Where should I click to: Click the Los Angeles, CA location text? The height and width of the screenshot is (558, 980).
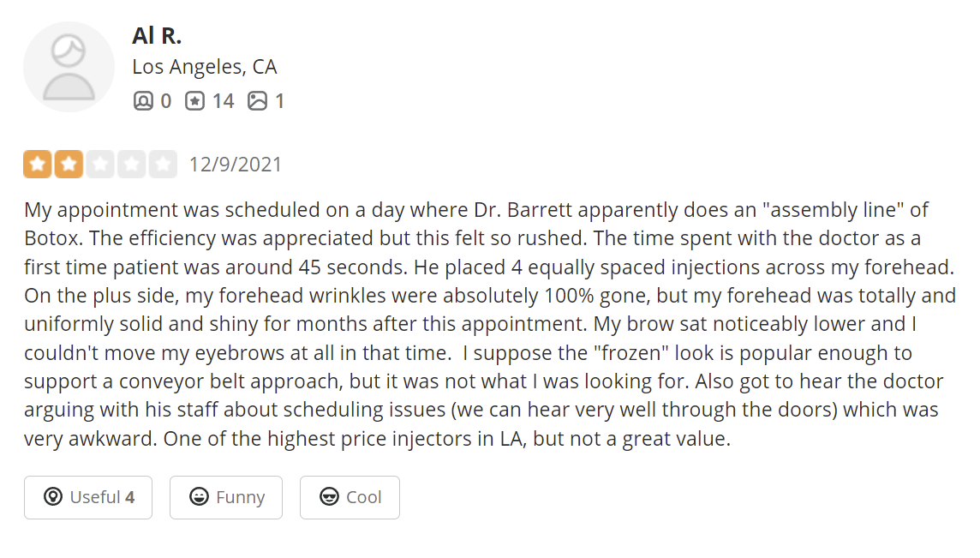(x=204, y=67)
